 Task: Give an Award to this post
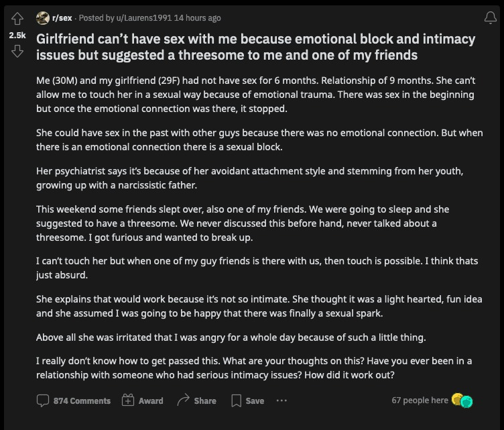point(143,400)
